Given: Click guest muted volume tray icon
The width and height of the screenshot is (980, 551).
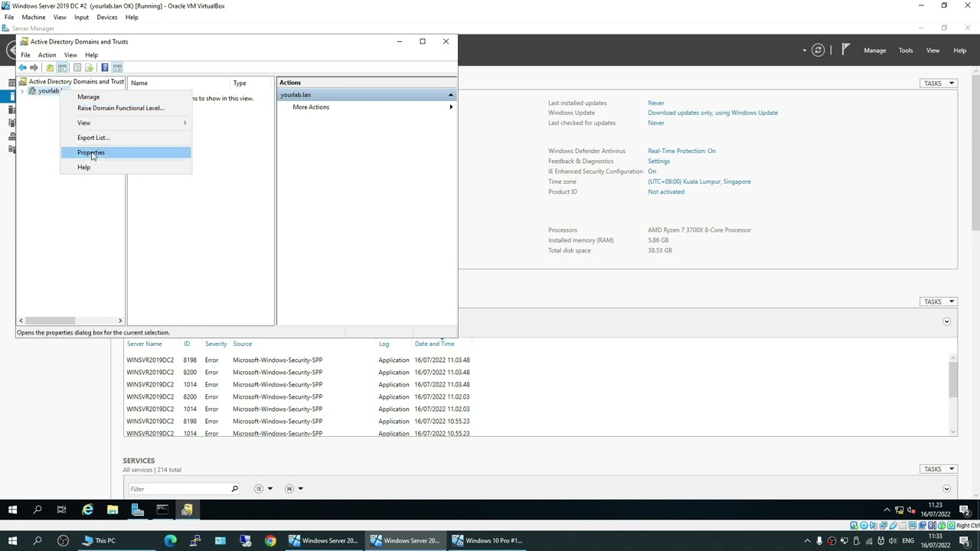Looking at the screenshot, I should [x=911, y=510].
